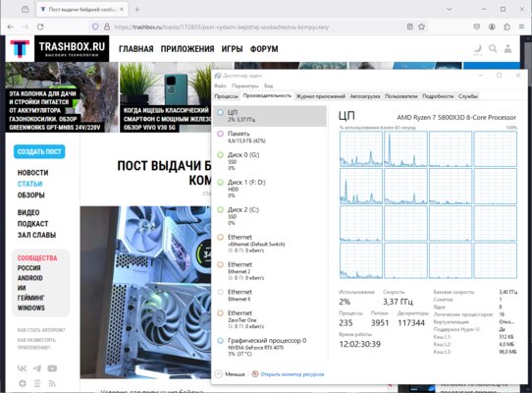Open the Greenworks review banner thumbnail
Screen dimensions: 532x393
click(x=62, y=97)
